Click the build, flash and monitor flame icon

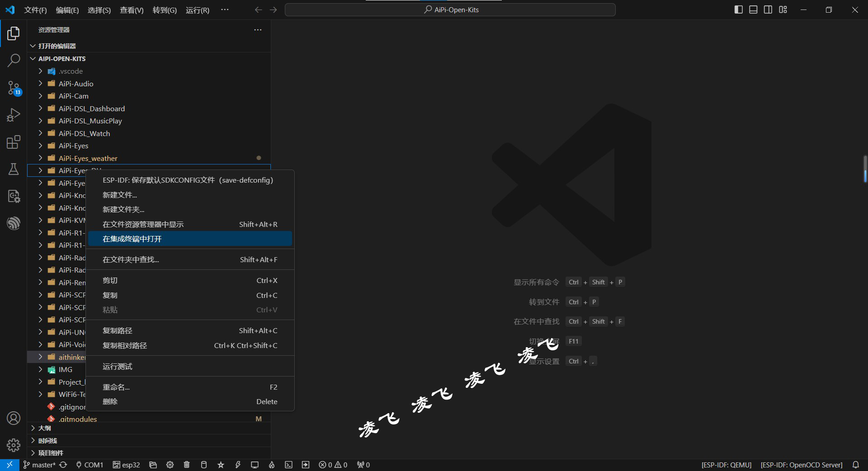point(272,465)
